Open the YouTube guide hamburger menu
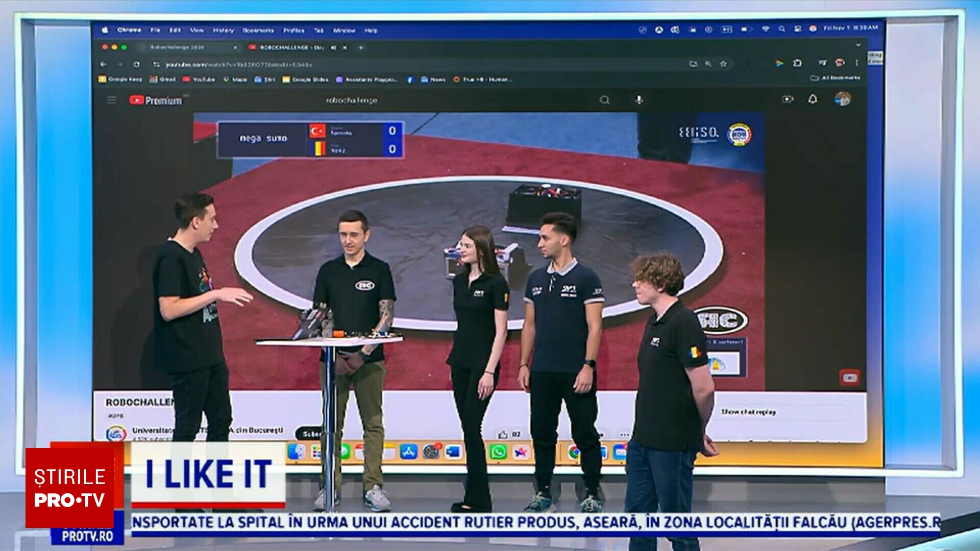This screenshot has width=980, height=551. [x=112, y=100]
